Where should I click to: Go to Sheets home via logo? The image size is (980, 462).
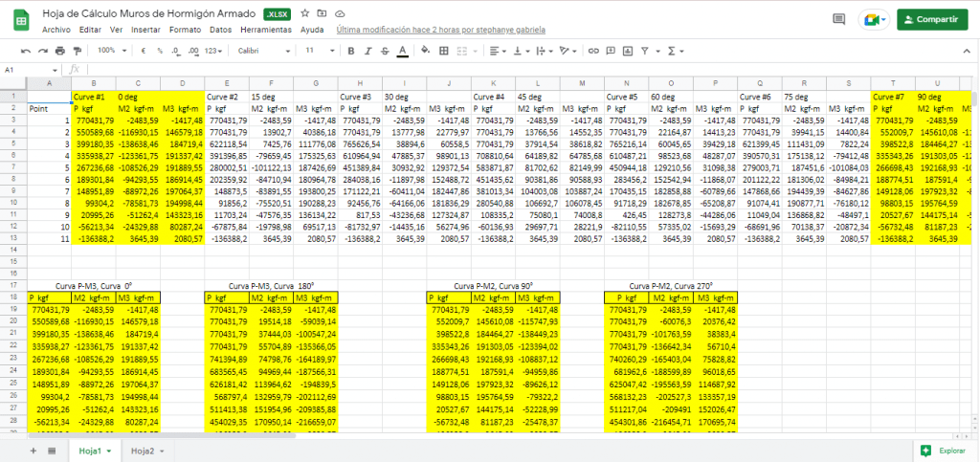click(x=21, y=20)
